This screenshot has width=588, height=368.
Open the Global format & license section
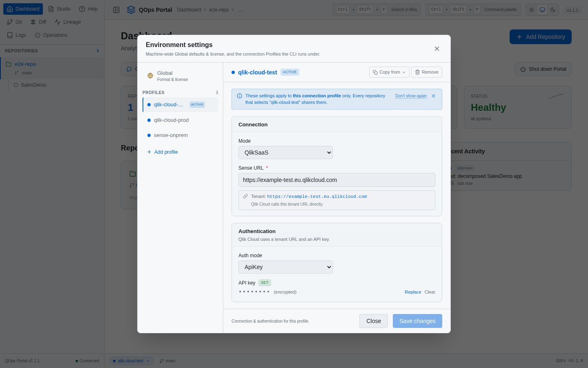(180, 76)
